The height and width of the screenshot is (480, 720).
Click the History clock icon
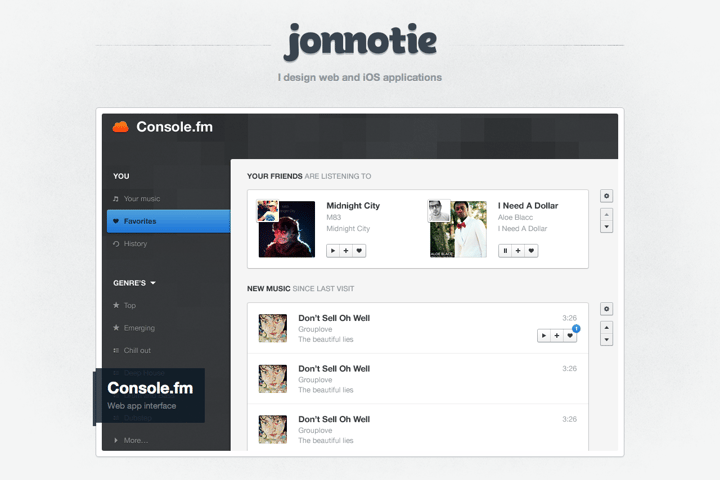point(116,244)
